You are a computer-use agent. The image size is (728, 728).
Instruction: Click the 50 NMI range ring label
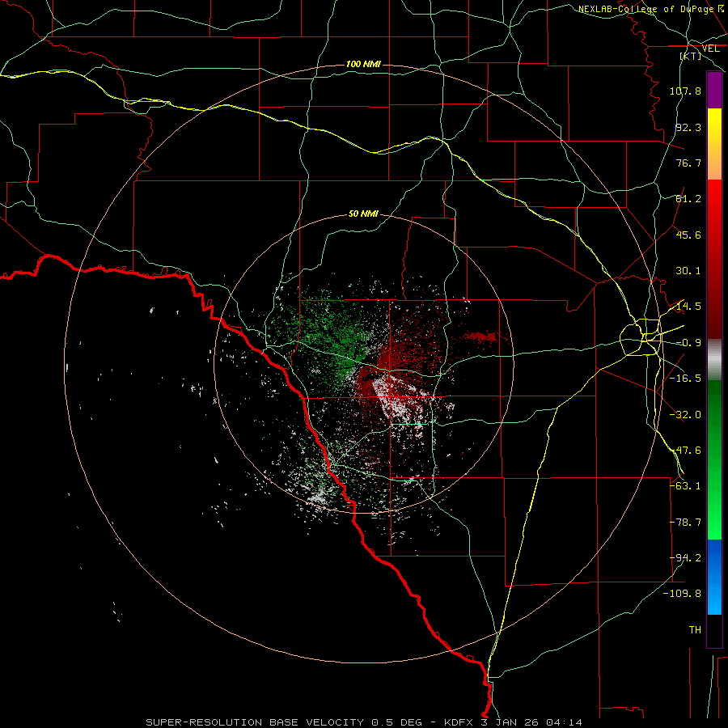click(363, 214)
